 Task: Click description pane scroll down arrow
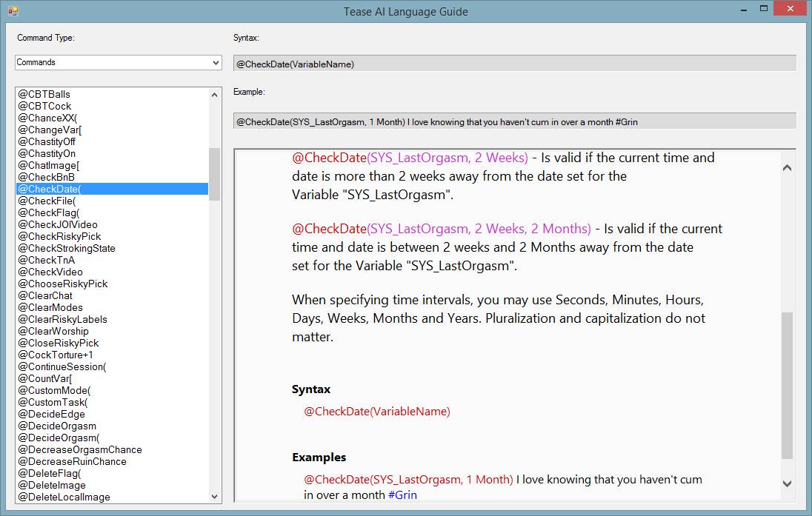click(787, 484)
